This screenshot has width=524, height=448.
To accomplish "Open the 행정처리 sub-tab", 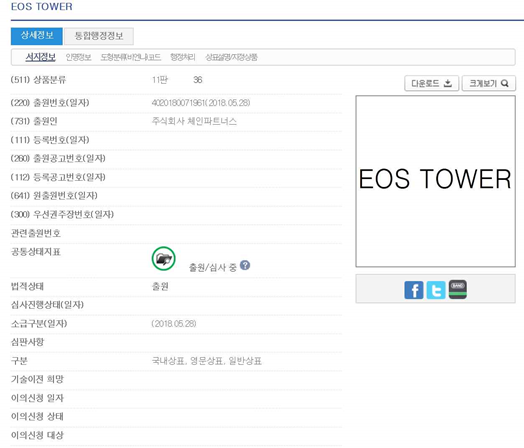I will pos(183,57).
